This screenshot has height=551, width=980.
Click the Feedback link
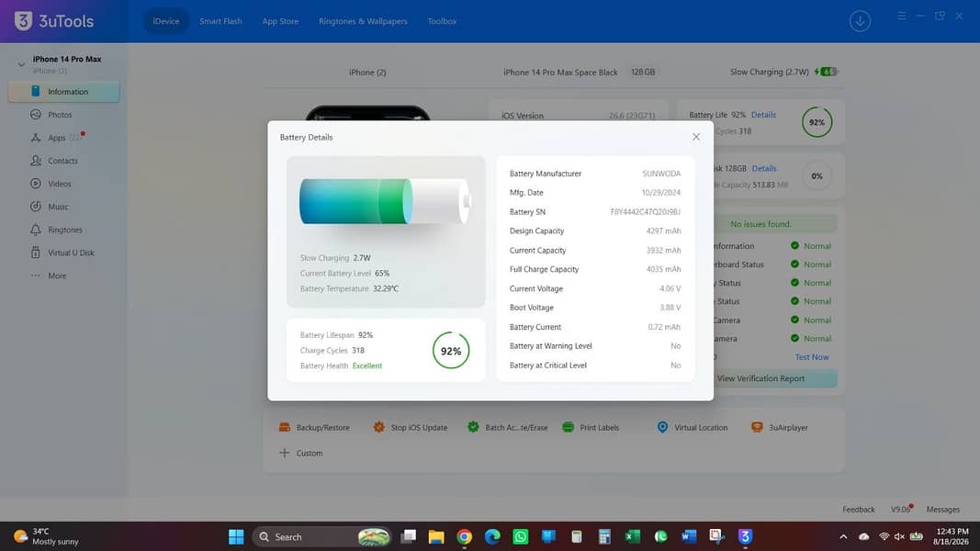[858, 510]
